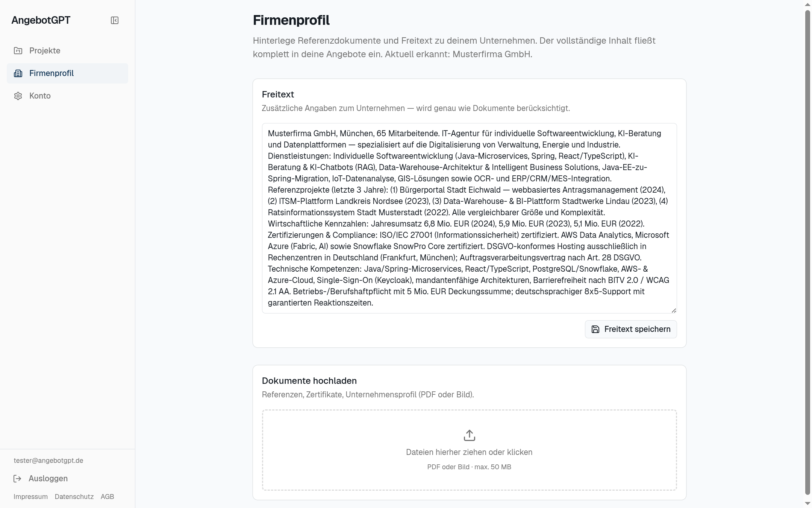Save the text with Freitext speichern
Screen dimensions: 812x508
tap(631, 329)
